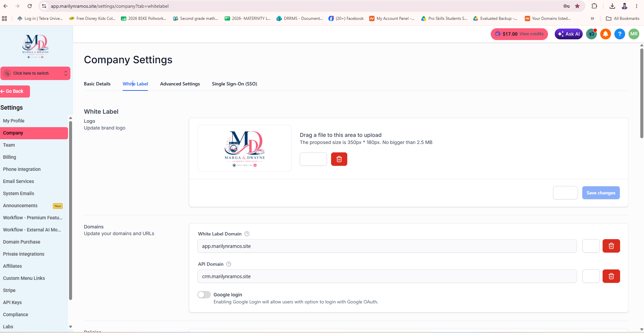Go back in browser history
Screen dimensions: 644x333
tap(5, 6)
